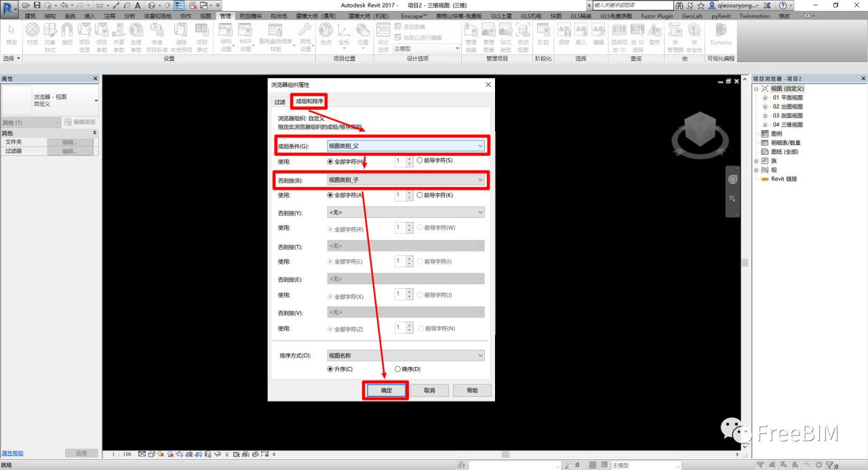Click the 取消 button

[429, 391]
